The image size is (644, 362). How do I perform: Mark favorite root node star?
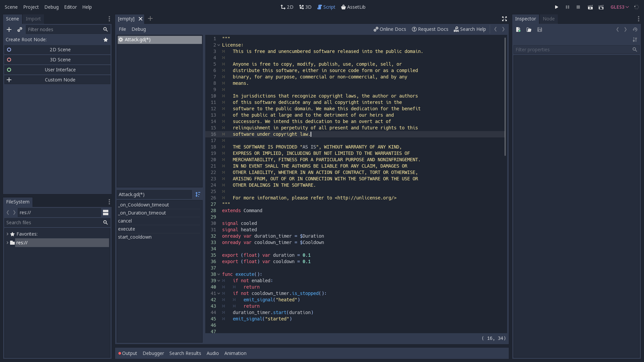(106, 40)
